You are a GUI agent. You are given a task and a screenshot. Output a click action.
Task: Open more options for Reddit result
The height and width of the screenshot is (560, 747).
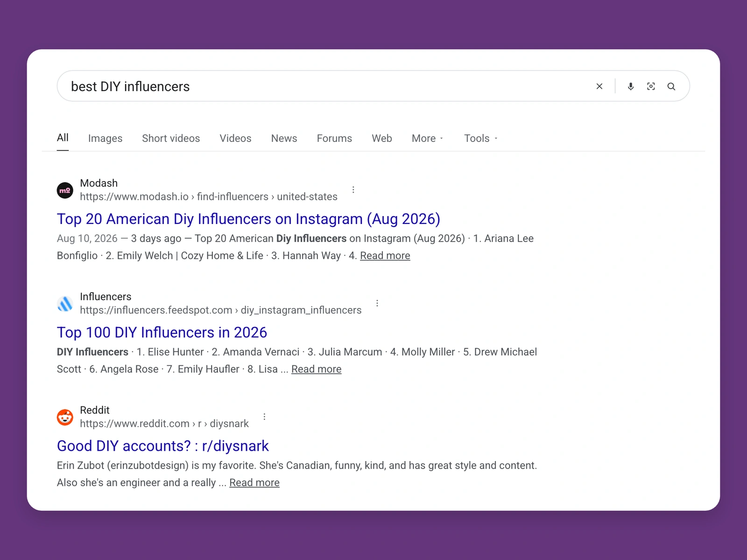point(264,416)
